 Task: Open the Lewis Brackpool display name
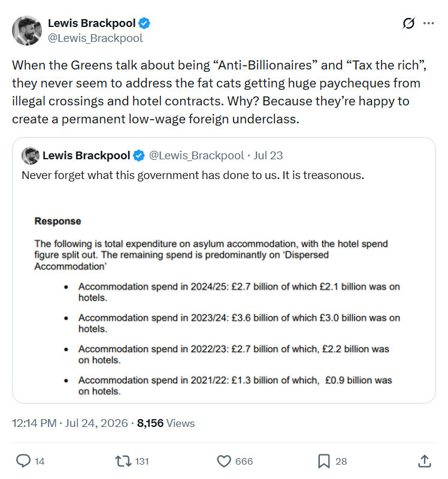coord(92,23)
